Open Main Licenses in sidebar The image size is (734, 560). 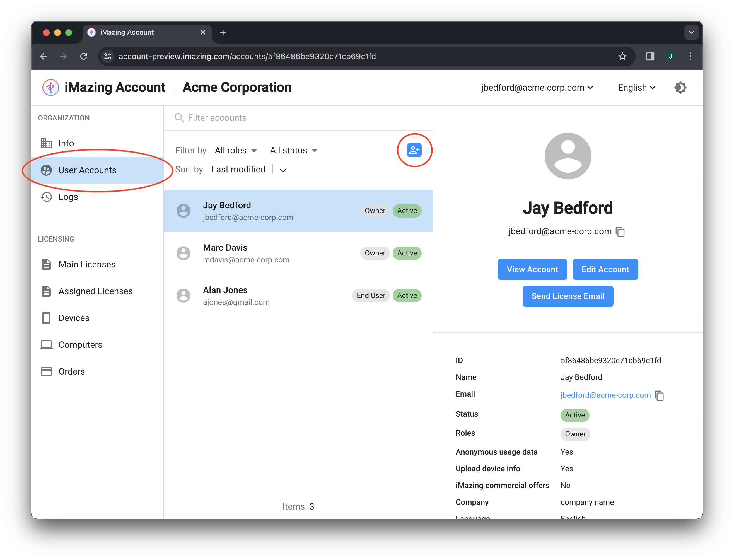point(97,264)
